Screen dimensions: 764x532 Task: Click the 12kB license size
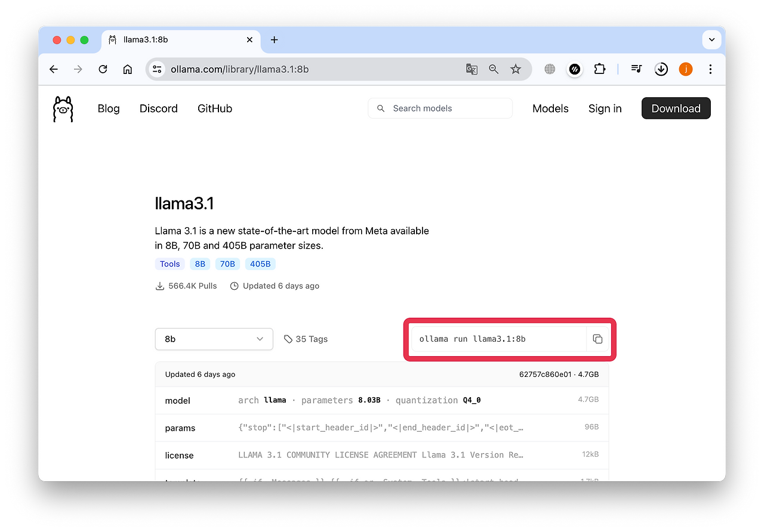tap(590, 454)
